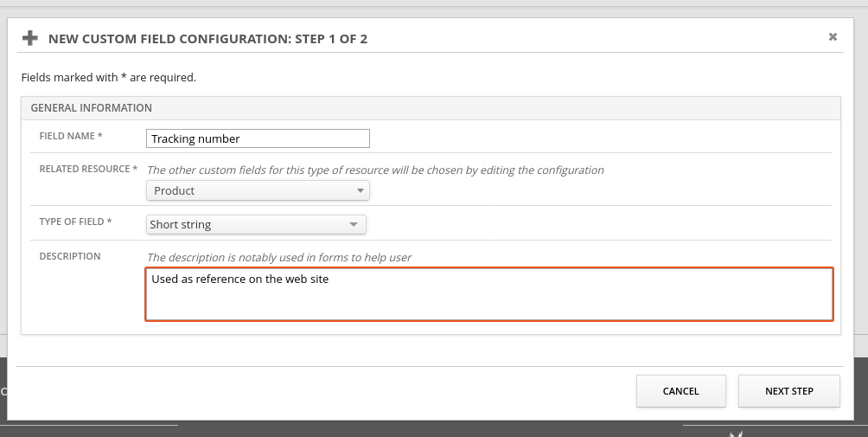
Task: Click the italic hint above the Description box
Action: (x=278, y=257)
